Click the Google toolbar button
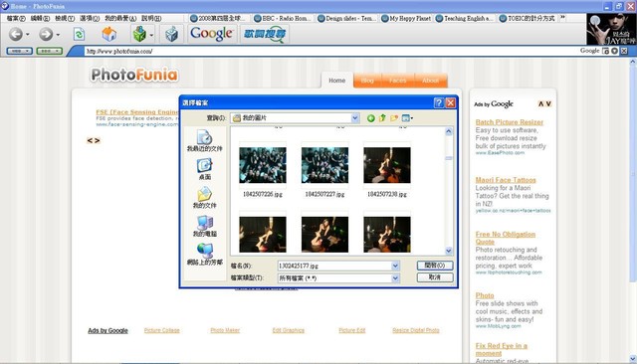The height and width of the screenshot is (364, 637). point(211,34)
